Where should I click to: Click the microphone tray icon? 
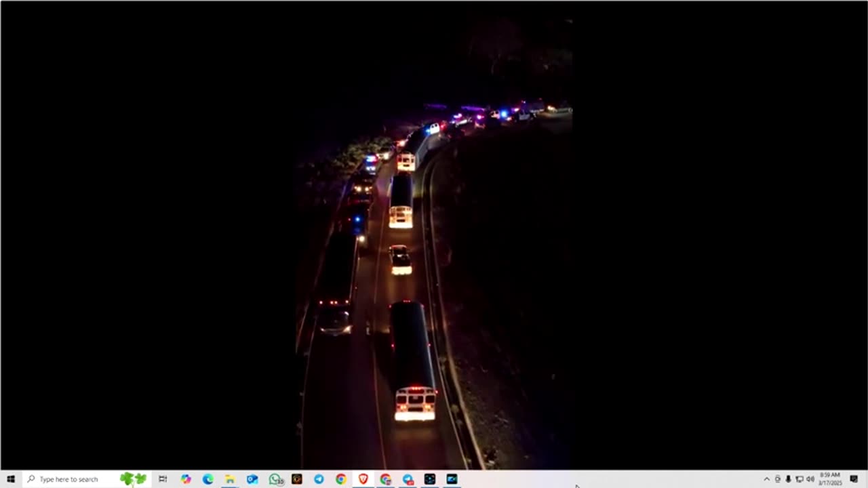(788, 479)
